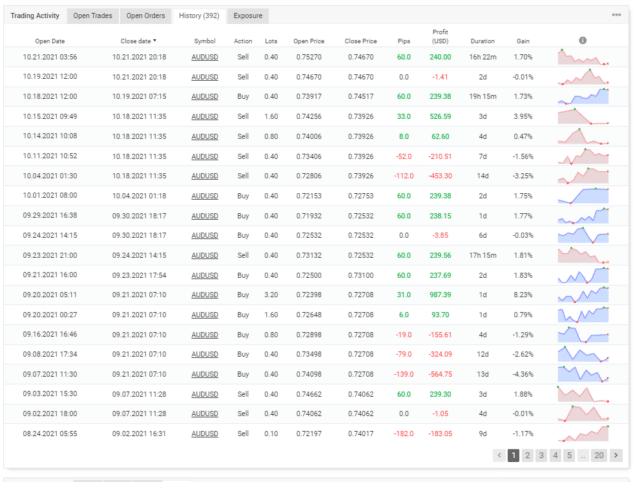Screen dimensions: 633x482
Task: Click the open date 09.23.2021 21:00
Action: (50, 256)
